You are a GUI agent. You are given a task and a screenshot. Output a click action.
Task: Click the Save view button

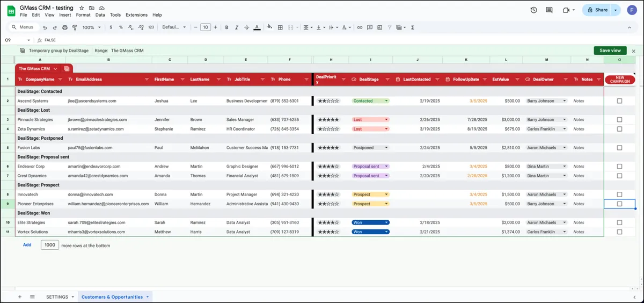tap(610, 50)
